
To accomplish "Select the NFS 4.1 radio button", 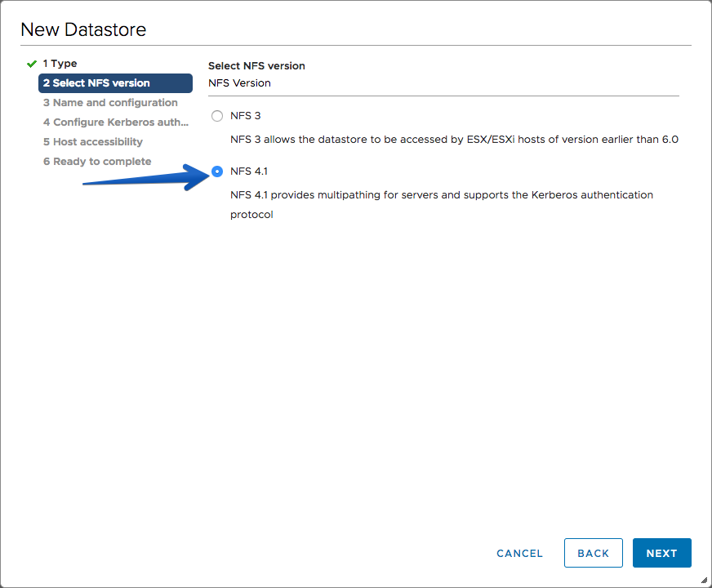I will [x=217, y=171].
